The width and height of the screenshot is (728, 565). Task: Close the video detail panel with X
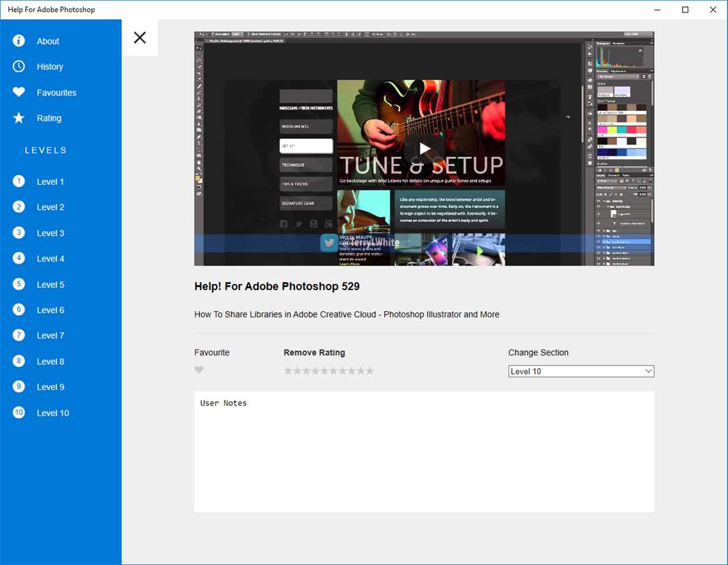tap(139, 38)
